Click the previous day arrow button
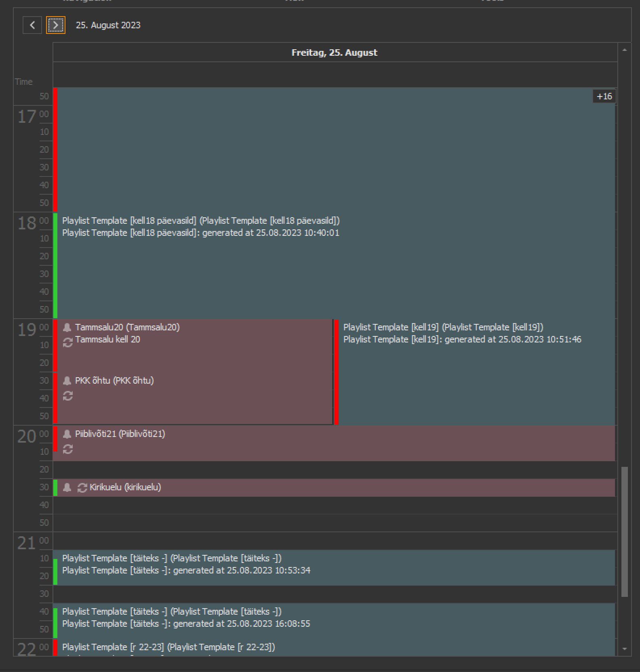 pyautogui.click(x=32, y=25)
